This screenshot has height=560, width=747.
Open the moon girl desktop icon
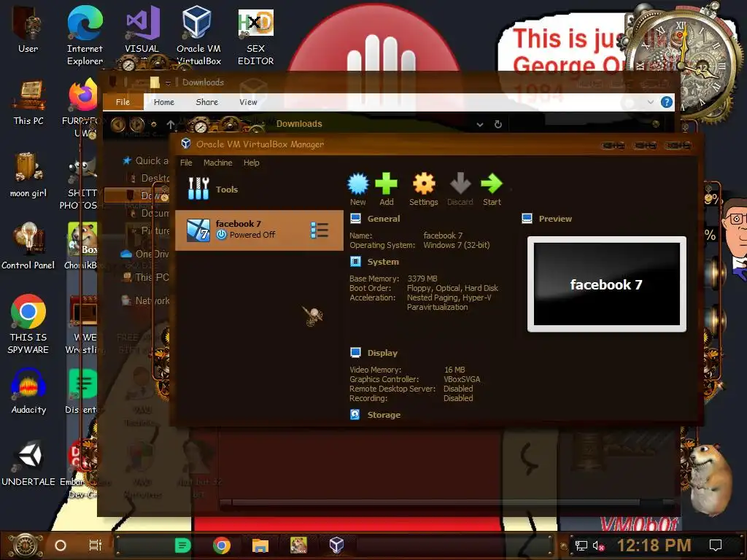click(x=28, y=174)
